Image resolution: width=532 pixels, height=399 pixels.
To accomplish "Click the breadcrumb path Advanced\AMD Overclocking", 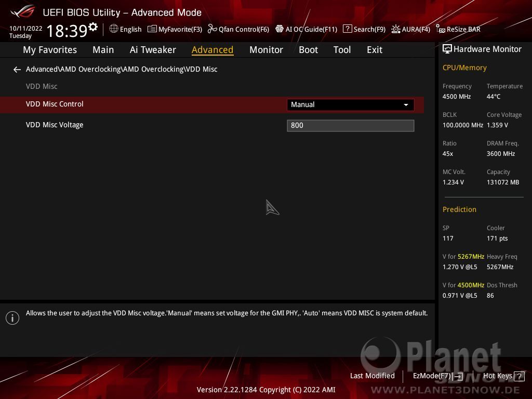I will tap(122, 69).
